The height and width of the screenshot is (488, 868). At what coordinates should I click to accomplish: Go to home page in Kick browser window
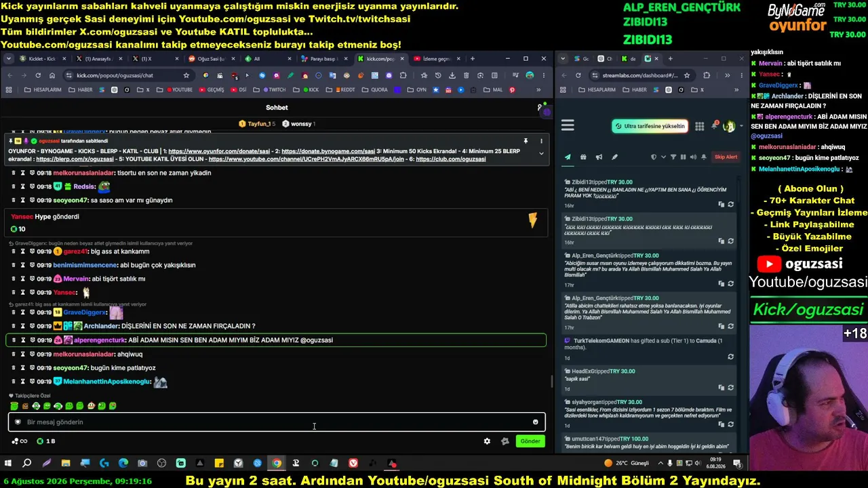click(52, 75)
